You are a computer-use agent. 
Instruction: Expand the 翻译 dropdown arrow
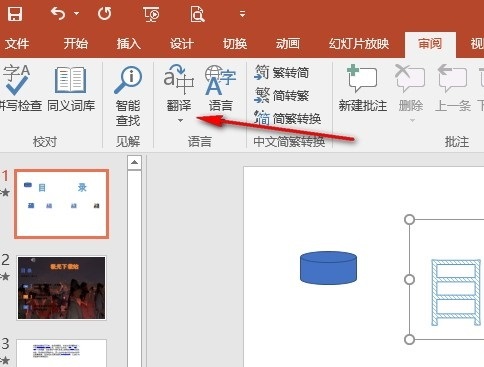[x=180, y=120]
